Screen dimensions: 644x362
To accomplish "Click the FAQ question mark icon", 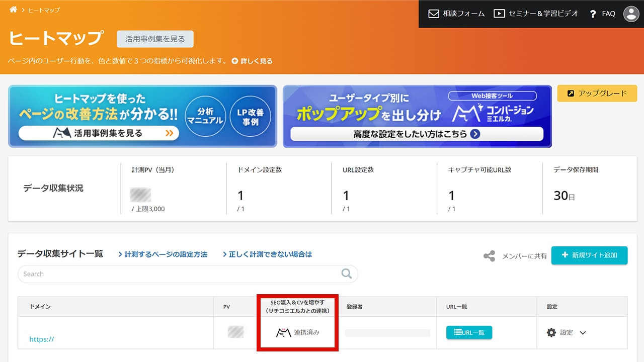I will click(593, 14).
